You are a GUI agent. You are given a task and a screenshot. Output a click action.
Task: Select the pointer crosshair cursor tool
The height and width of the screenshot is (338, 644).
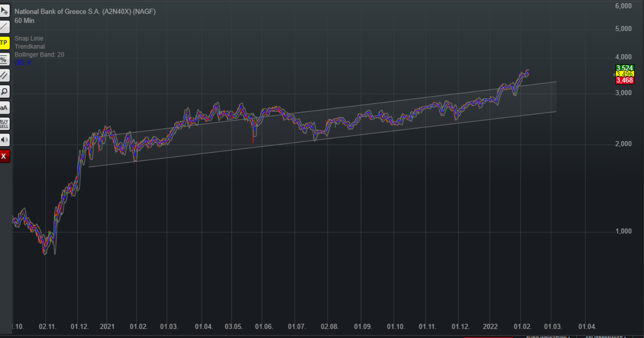(4, 11)
